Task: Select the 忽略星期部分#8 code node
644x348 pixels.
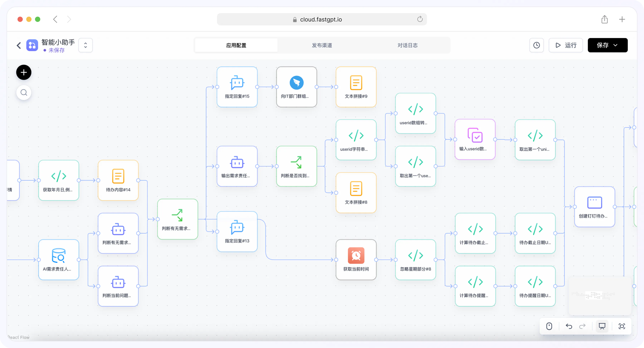Action: click(416, 260)
